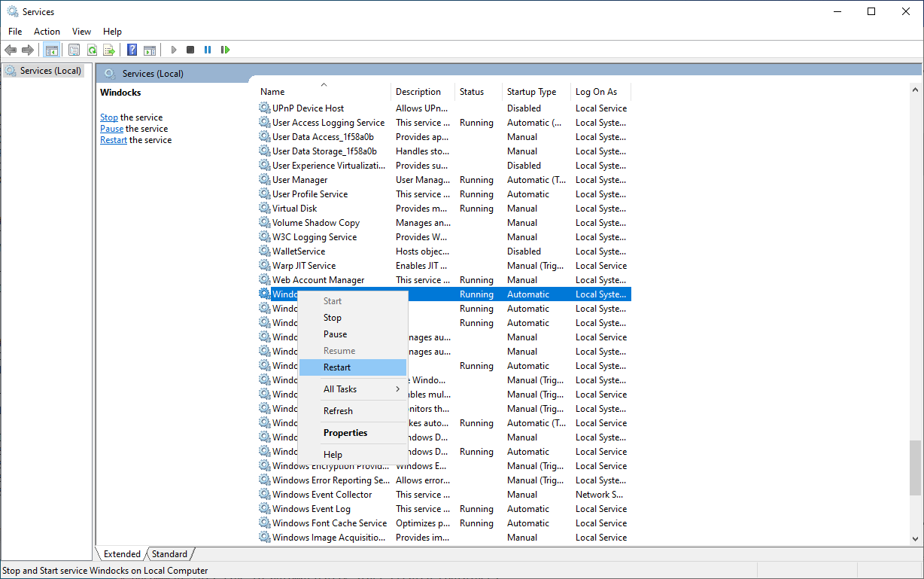
Task: Open Help using the blue question mark icon
Action: pos(132,50)
